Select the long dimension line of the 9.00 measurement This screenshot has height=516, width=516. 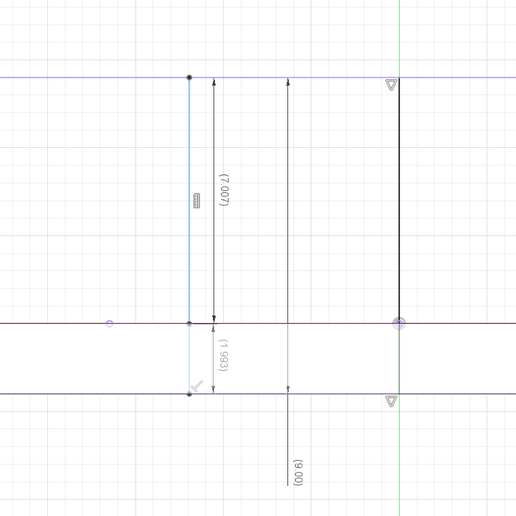(x=288, y=282)
